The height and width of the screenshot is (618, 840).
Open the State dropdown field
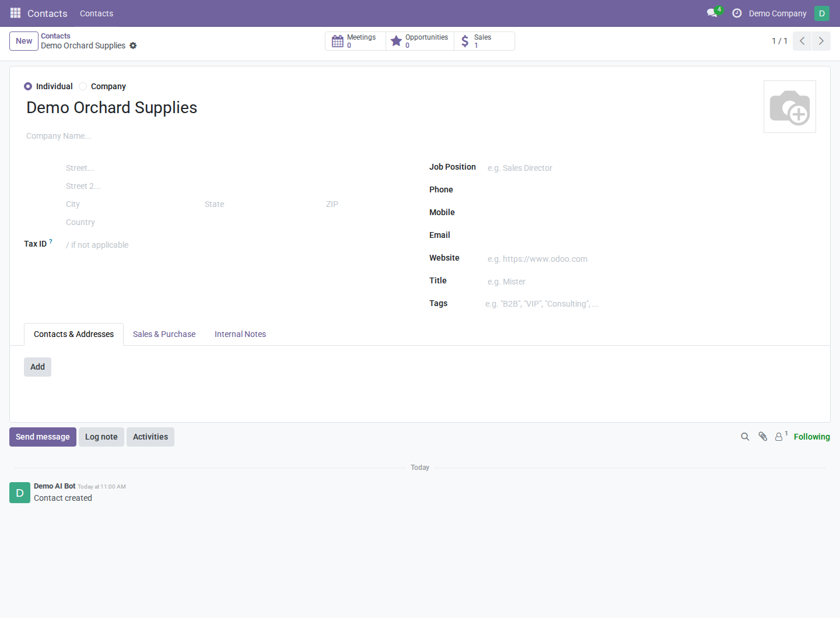coord(262,204)
